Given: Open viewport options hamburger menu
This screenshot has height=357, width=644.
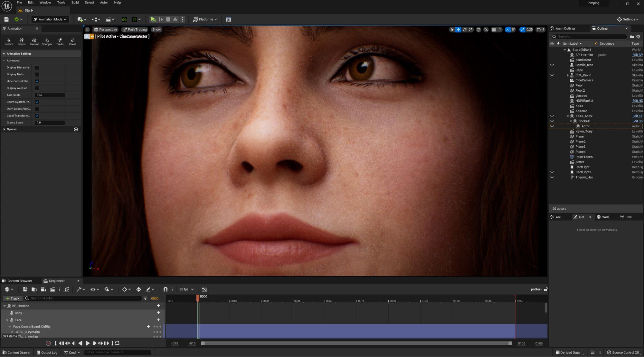Looking at the screenshot, I should (87, 30).
